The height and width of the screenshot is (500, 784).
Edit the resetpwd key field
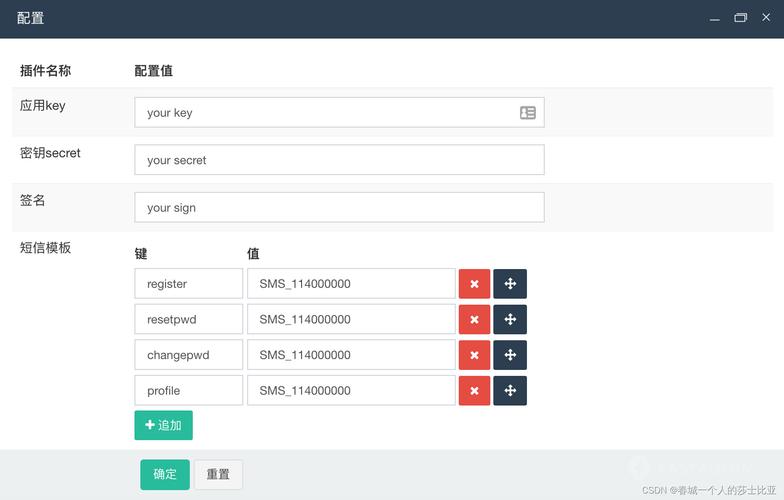point(188,319)
